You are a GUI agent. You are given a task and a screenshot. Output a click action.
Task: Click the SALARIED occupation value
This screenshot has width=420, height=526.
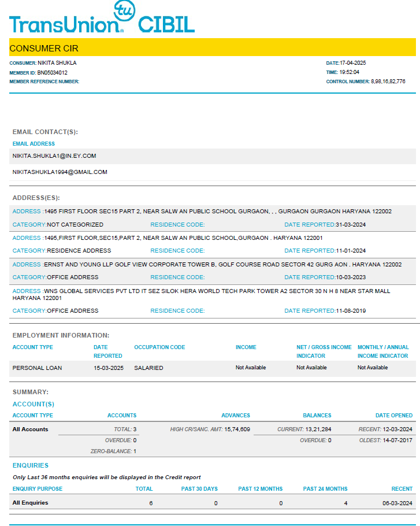pyautogui.click(x=148, y=368)
